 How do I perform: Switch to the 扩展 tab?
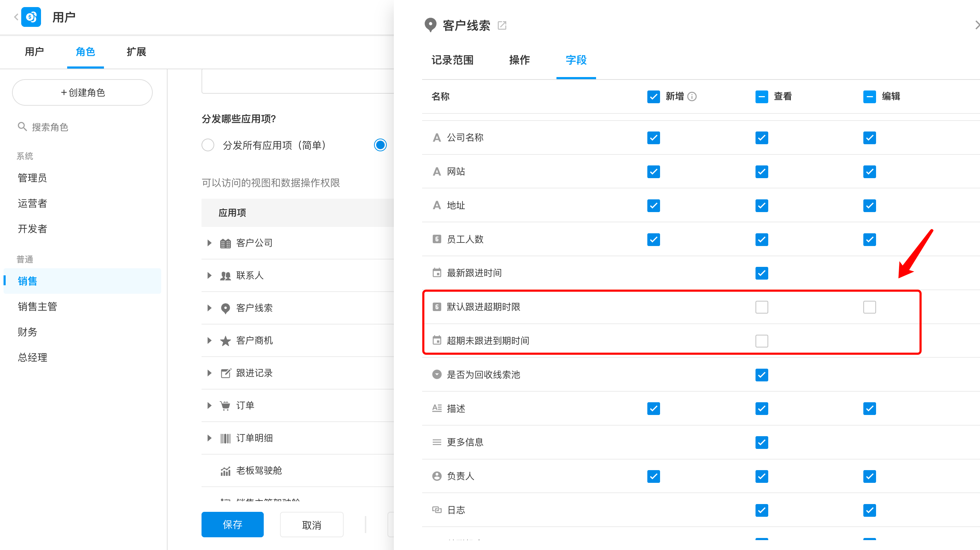coord(136,52)
